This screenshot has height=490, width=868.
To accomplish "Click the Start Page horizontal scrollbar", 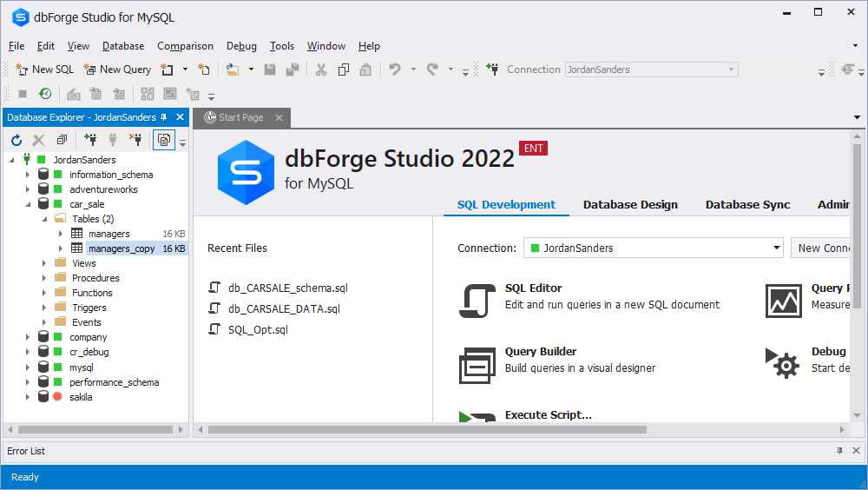I will click(x=427, y=429).
